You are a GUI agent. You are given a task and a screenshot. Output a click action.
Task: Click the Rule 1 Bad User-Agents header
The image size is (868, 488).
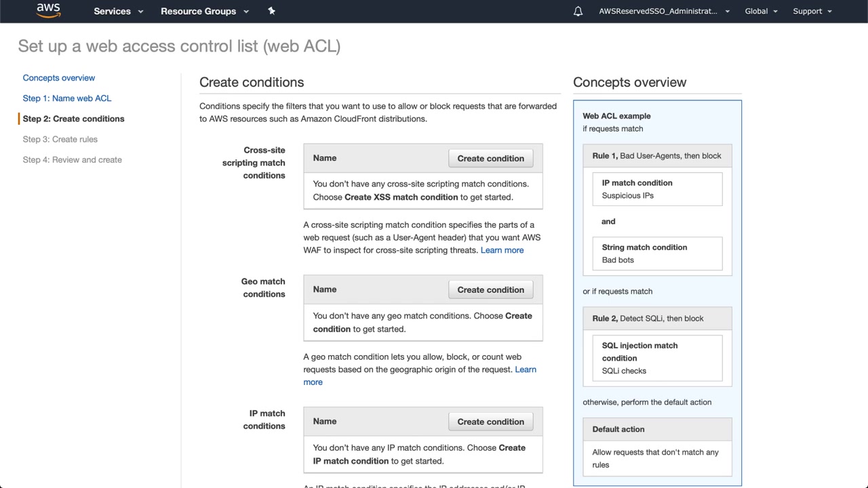pyautogui.click(x=656, y=156)
